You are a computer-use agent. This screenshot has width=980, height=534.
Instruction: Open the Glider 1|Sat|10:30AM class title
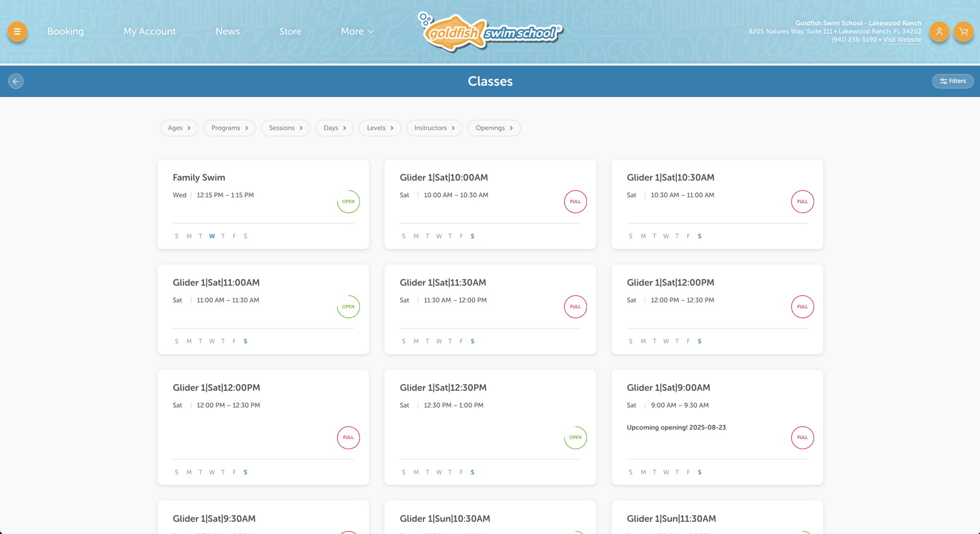(x=671, y=177)
